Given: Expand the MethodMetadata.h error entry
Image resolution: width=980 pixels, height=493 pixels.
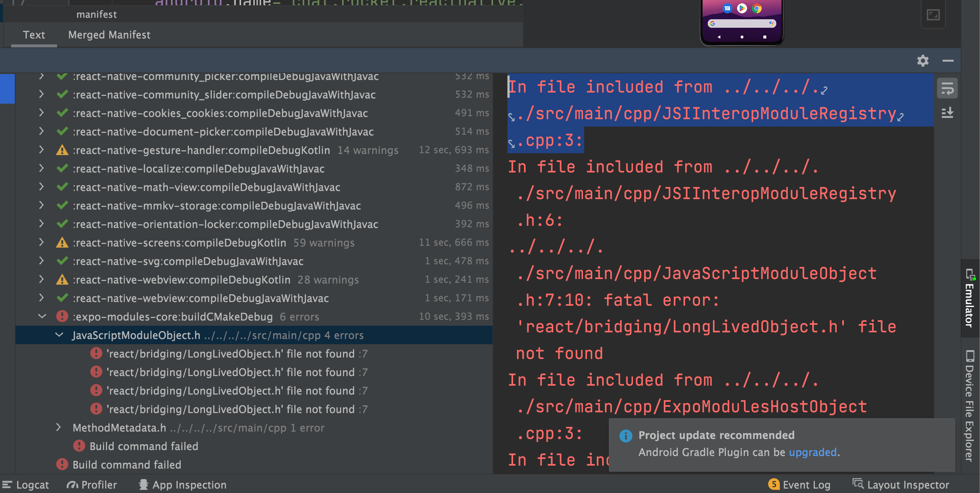Looking at the screenshot, I should pos(59,427).
